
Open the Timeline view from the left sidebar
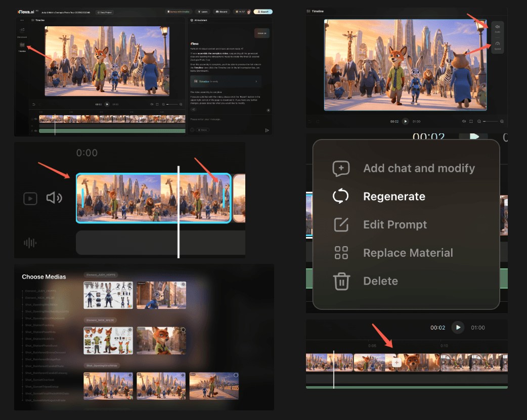[x=22, y=47]
